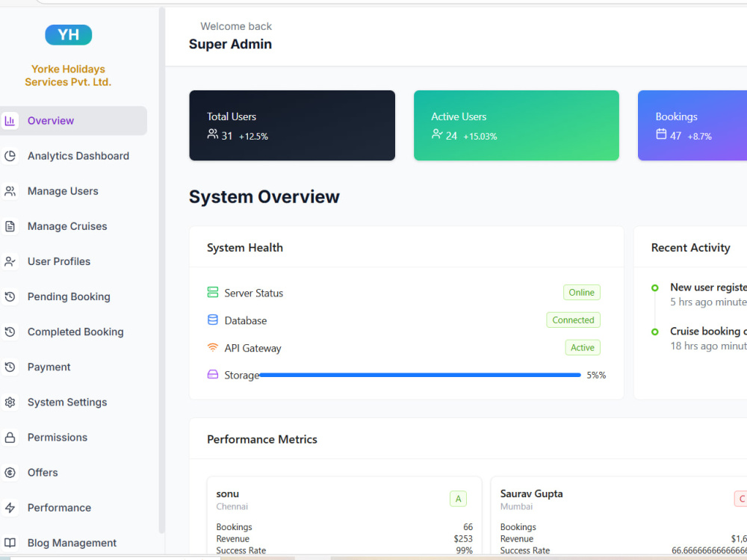Click the Yorke Holidays Services company name
Viewport: 747px width, 560px height.
click(x=68, y=75)
